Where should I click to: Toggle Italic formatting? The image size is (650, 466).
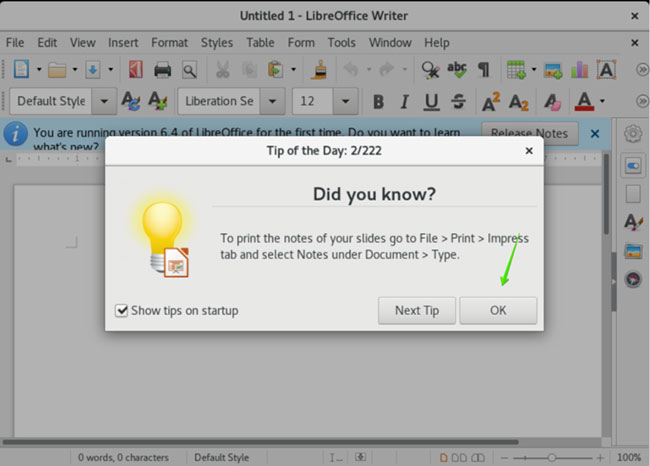[x=405, y=102]
